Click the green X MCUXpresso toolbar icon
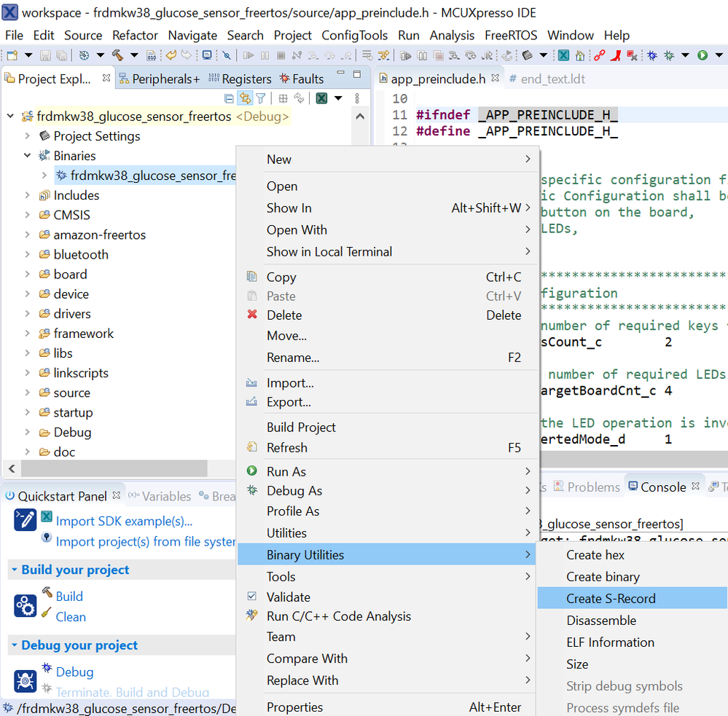This screenshot has width=728, height=716. click(563, 55)
